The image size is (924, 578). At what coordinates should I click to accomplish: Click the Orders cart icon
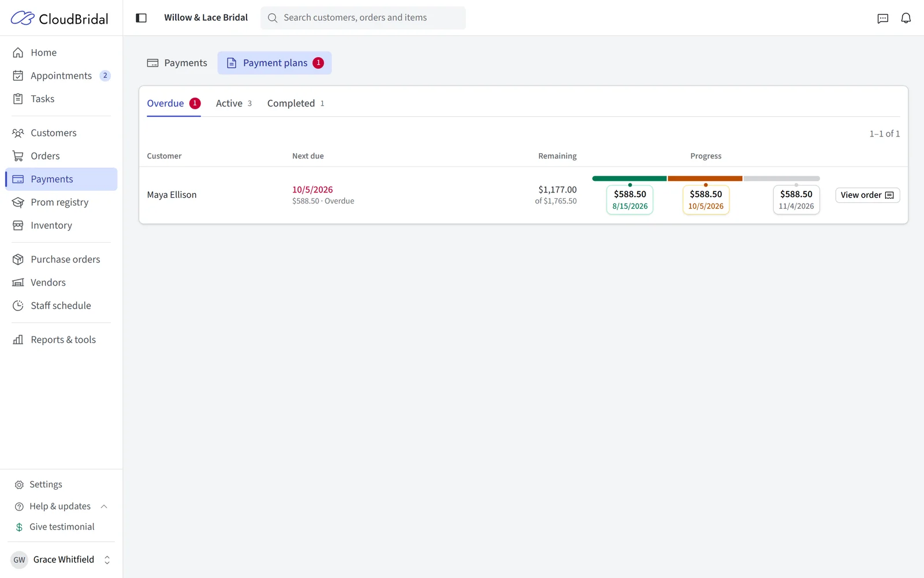pos(18,156)
